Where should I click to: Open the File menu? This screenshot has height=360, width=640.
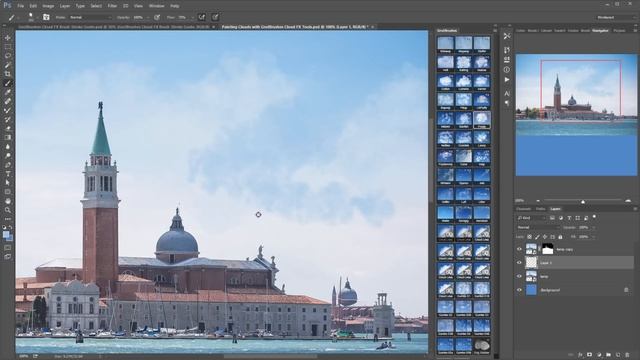[20, 6]
